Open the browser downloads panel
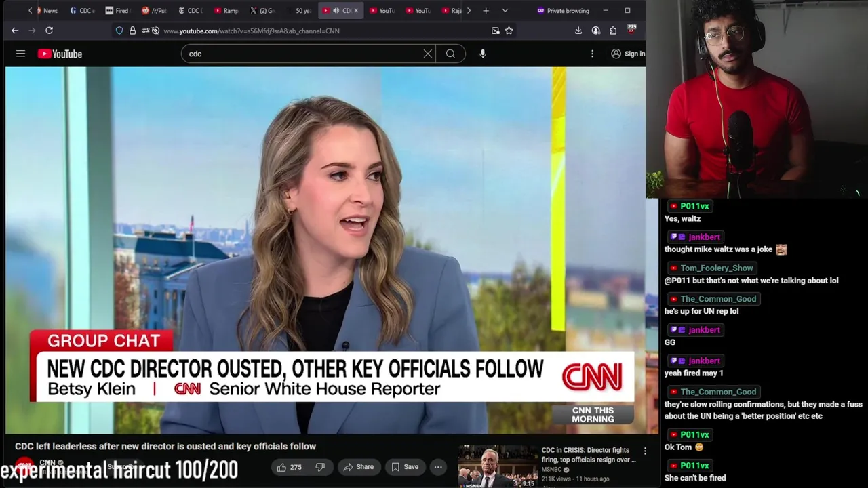 click(578, 30)
